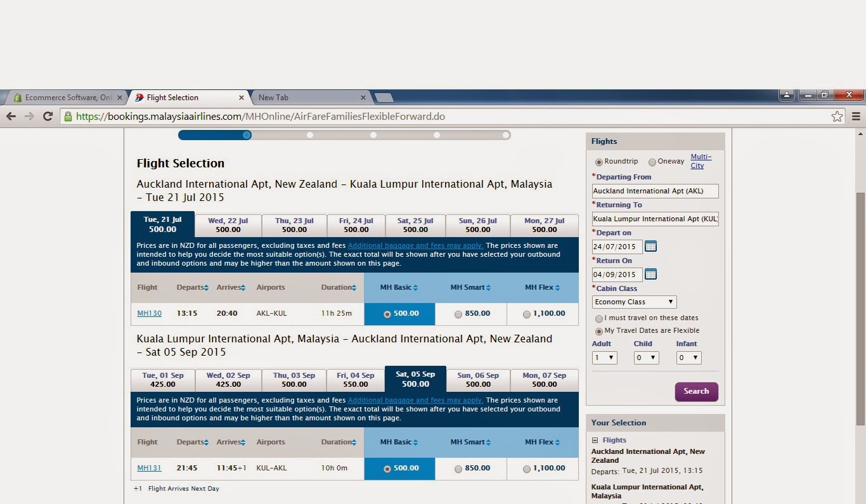Open Chrome menu hamburger icon
The height and width of the screenshot is (504, 866).
click(x=856, y=117)
